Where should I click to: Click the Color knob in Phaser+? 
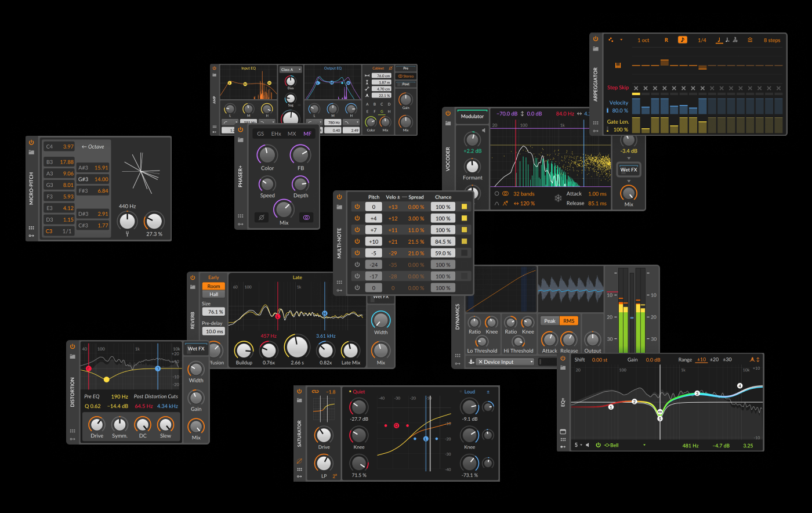[267, 155]
